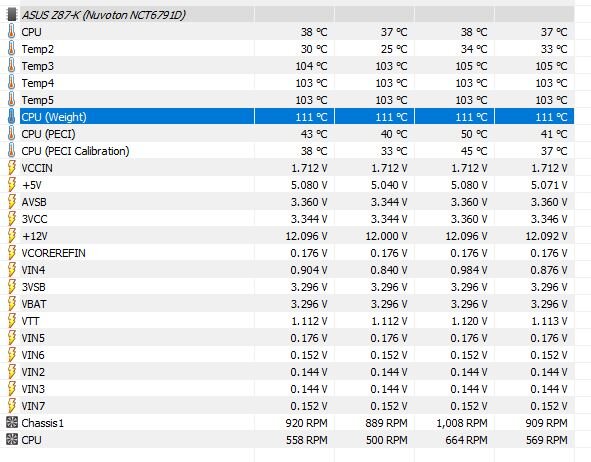Click the fan icon beside Chassis1

pyautogui.click(x=12, y=422)
